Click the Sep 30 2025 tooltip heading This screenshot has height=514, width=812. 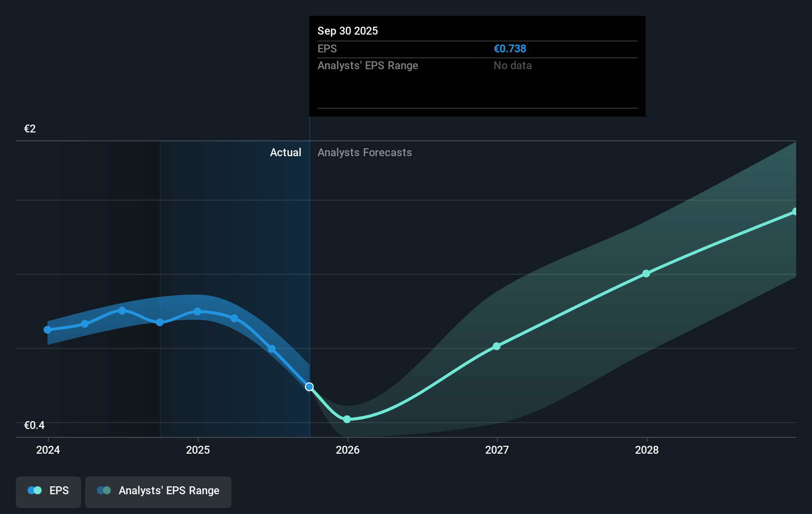pos(348,31)
